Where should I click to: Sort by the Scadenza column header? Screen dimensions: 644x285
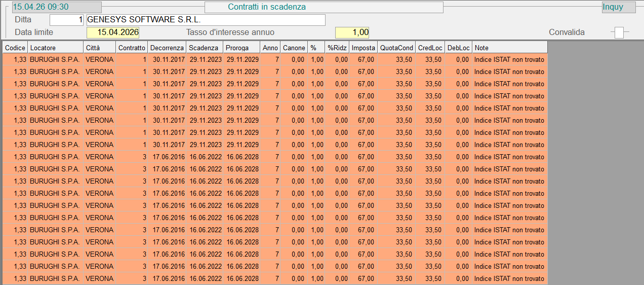[x=205, y=48]
